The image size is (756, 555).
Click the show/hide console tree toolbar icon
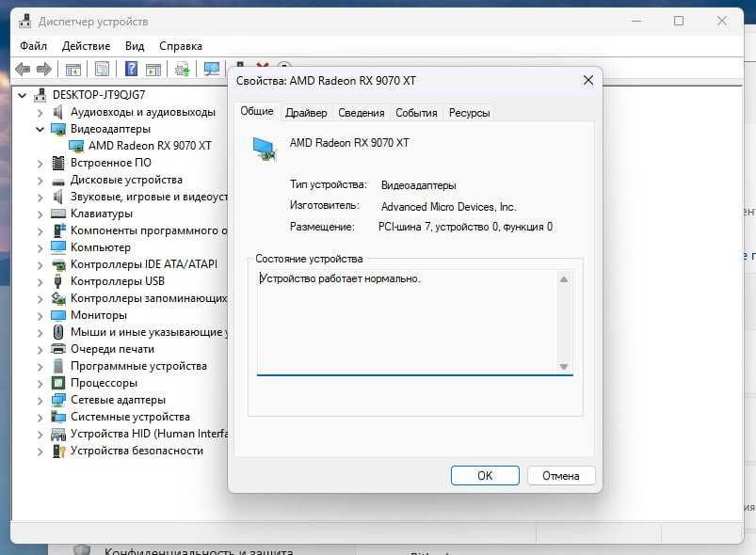pos(72,70)
